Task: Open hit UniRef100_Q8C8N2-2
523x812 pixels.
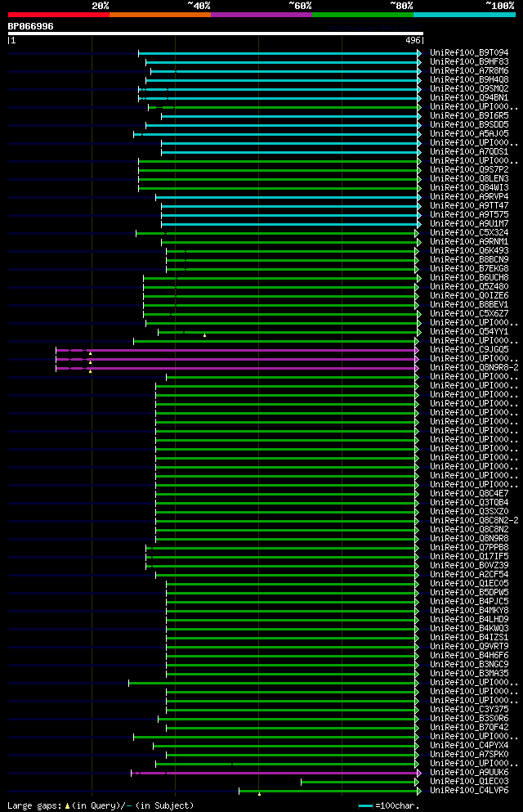Action: (474, 520)
